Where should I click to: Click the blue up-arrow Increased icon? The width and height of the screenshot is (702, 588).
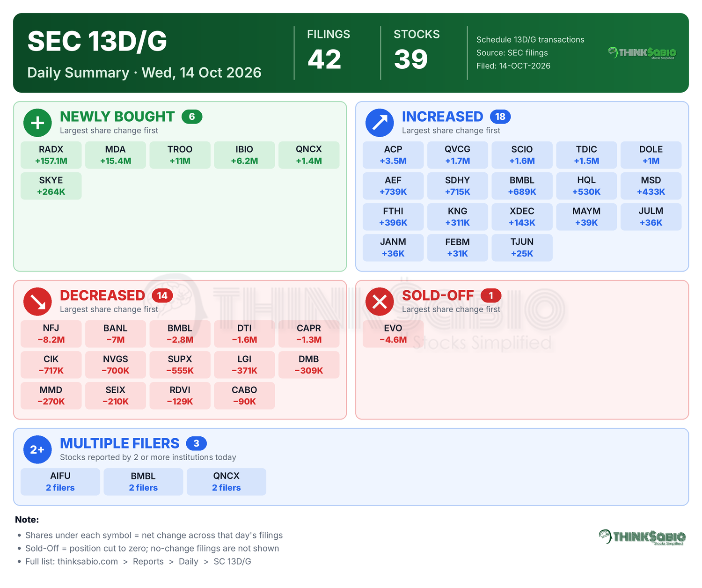coord(380,123)
